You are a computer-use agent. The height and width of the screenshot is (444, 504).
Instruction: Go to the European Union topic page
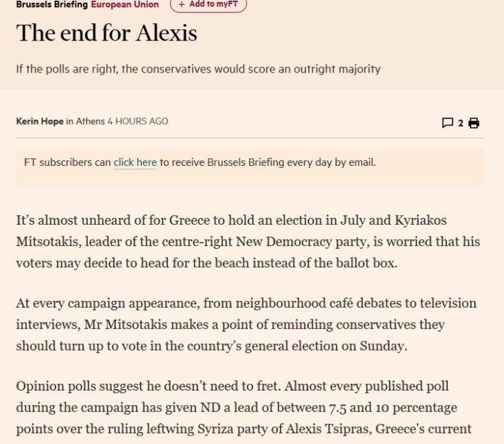[x=125, y=5]
